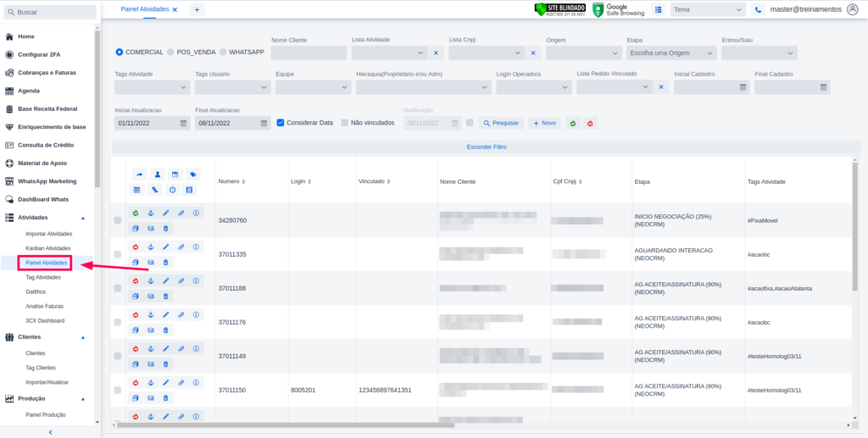The width and height of the screenshot is (868, 438).
Task: Click the tag icon in table header toolbar
Action: tap(192, 174)
